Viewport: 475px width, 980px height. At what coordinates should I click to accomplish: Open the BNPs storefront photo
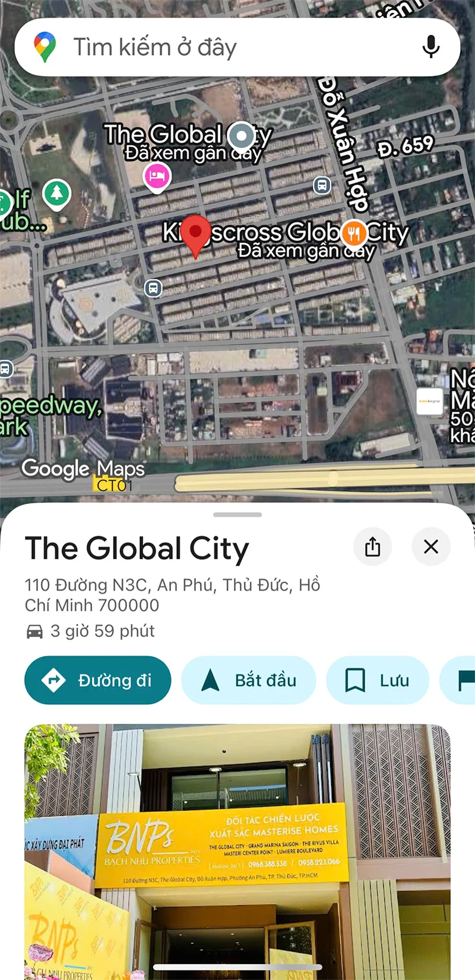click(x=237, y=850)
